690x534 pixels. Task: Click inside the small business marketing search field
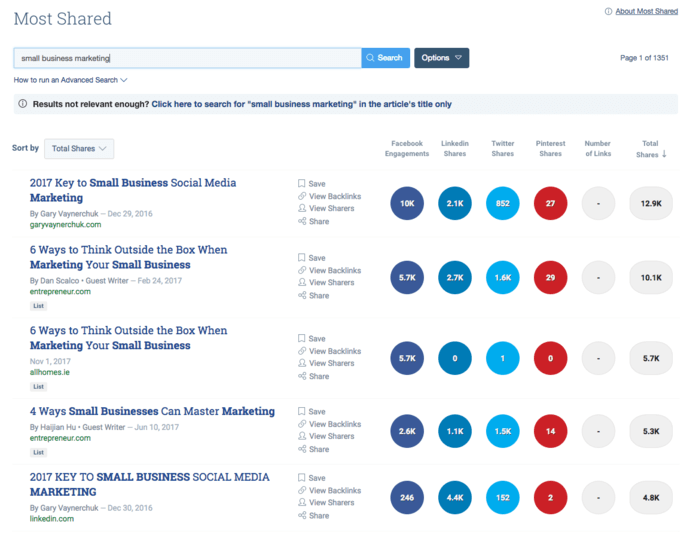pos(186,58)
